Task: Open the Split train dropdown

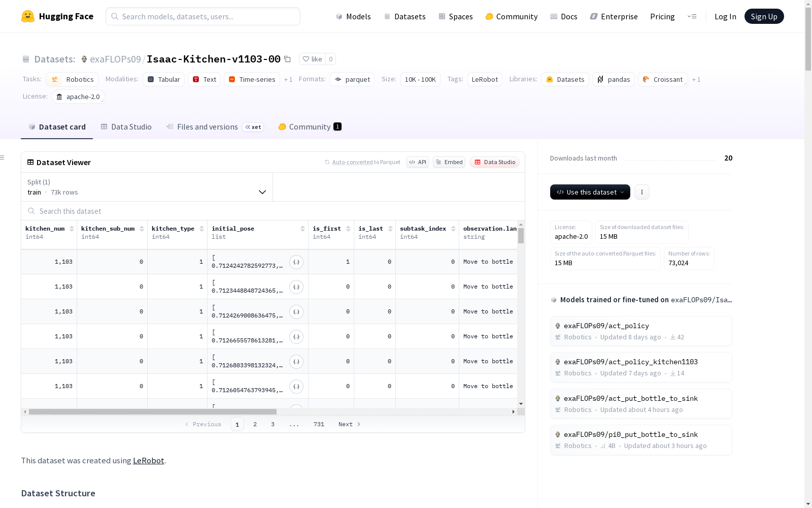Action: click(147, 187)
